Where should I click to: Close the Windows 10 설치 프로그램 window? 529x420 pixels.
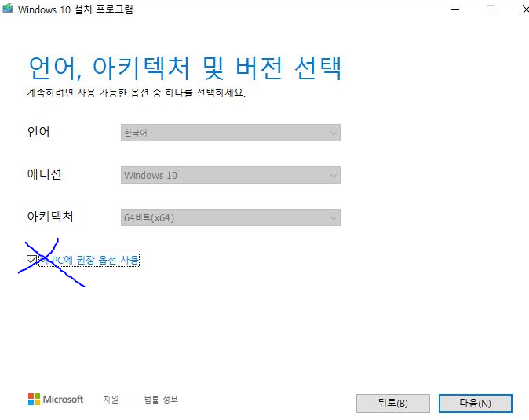(x=525, y=9)
